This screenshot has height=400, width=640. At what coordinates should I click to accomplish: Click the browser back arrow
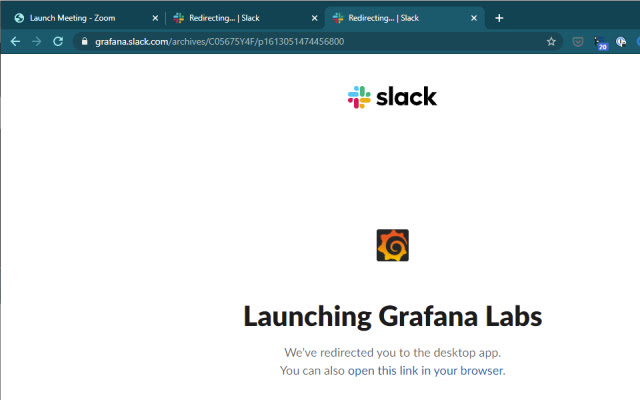(x=15, y=41)
